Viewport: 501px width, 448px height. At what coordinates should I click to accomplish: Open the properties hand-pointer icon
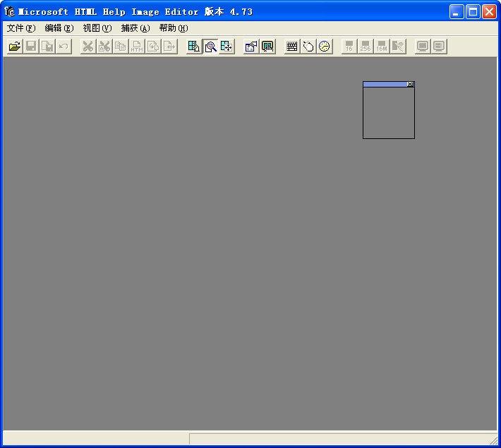click(251, 47)
